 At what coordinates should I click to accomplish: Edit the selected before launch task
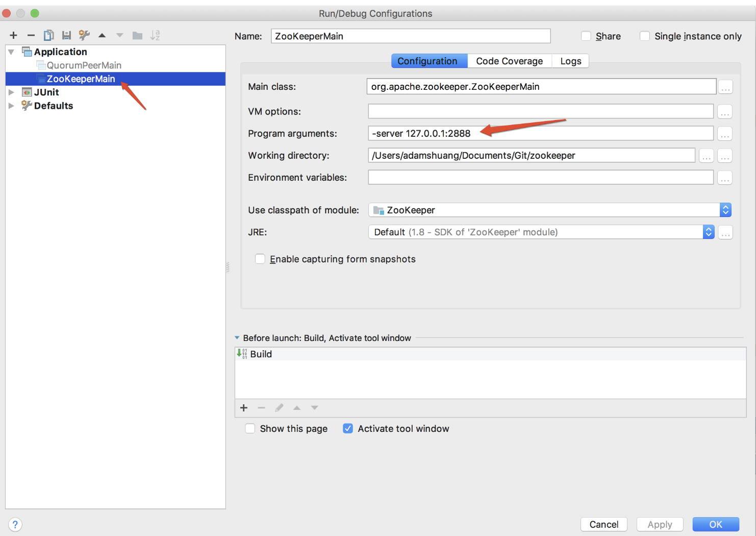pyautogui.click(x=279, y=408)
